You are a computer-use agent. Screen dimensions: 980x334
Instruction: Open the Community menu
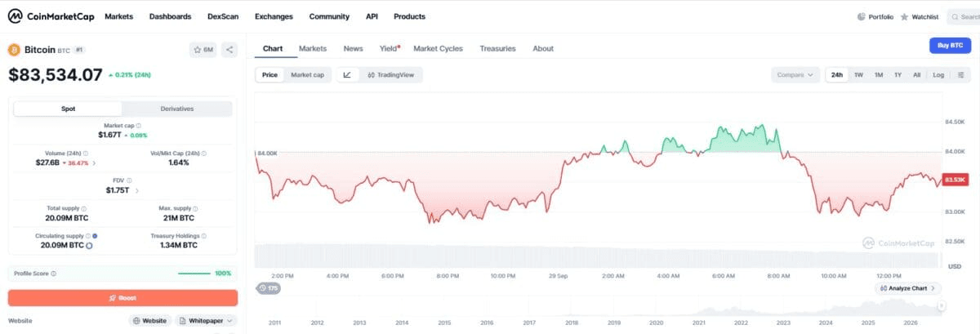tap(329, 16)
